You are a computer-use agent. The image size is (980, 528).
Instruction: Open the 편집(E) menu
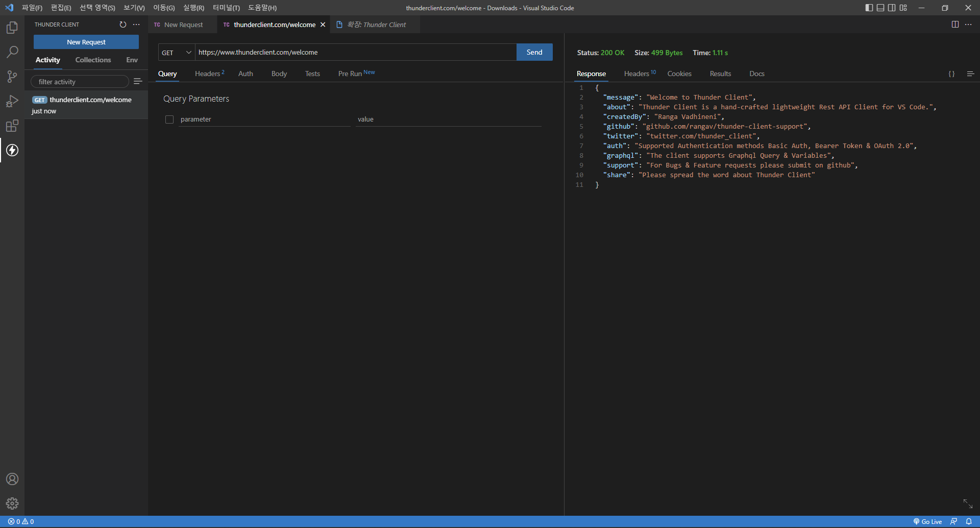point(61,8)
